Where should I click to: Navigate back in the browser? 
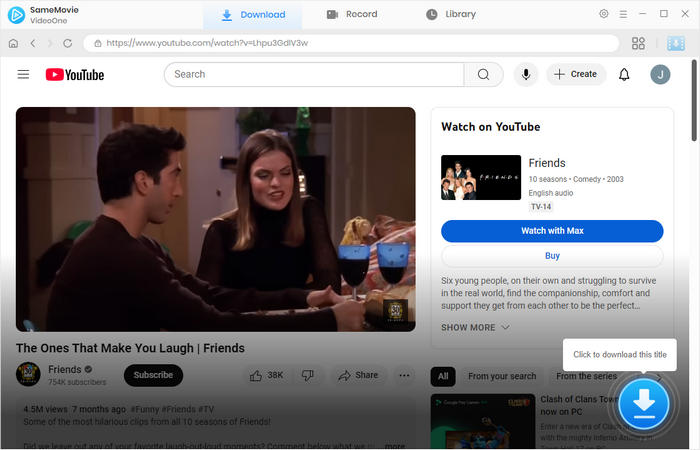point(33,43)
